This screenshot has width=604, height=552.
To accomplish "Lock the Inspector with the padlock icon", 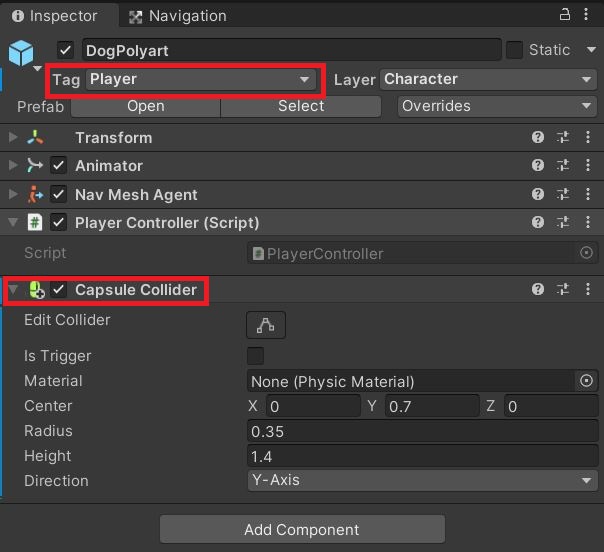I will click(564, 15).
